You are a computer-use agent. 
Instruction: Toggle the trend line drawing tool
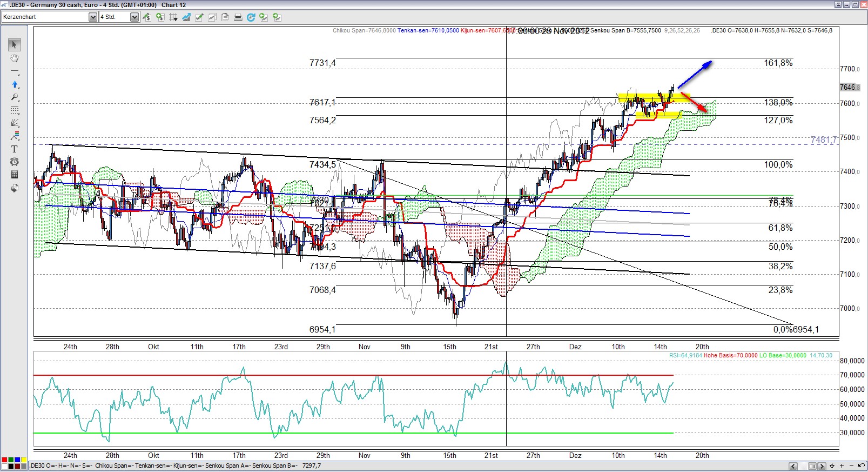(x=15, y=71)
